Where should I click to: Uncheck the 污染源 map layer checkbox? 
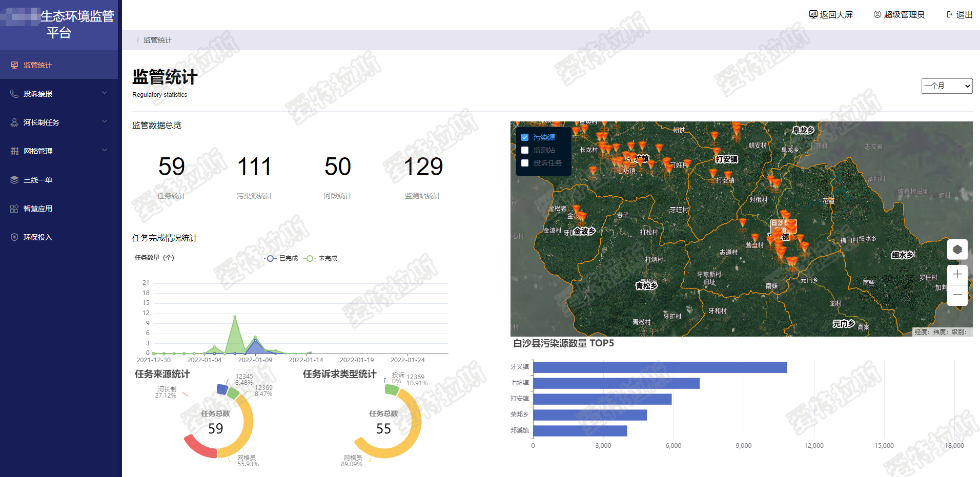525,137
